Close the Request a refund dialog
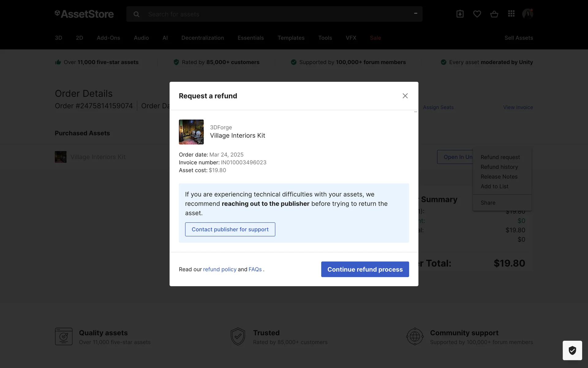Image resolution: width=588 pixels, height=368 pixels. pyautogui.click(x=405, y=96)
